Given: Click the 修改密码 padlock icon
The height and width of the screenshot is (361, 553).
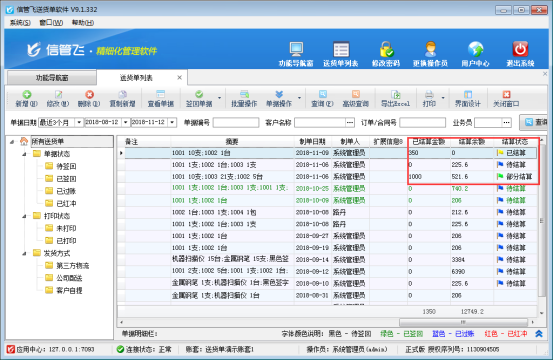Looking at the screenshot, I should point(386,49).
